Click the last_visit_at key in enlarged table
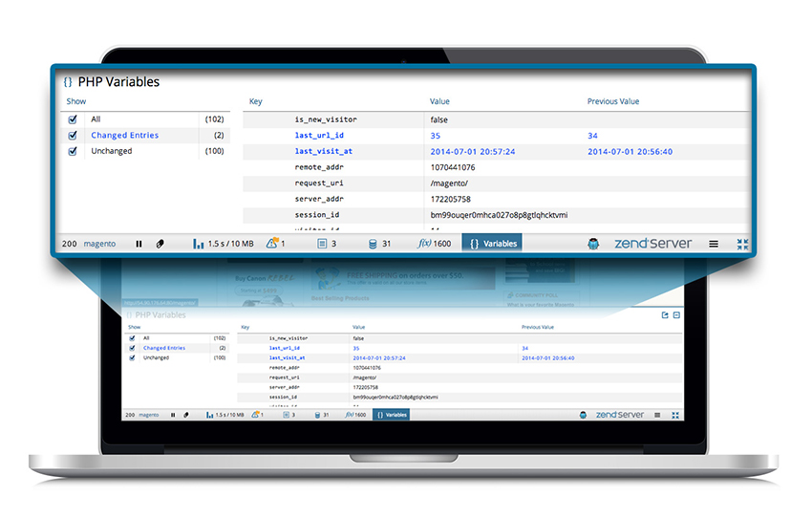Image resolution: width=812 pixels, height=517 pixels. (x=323, y=151)
